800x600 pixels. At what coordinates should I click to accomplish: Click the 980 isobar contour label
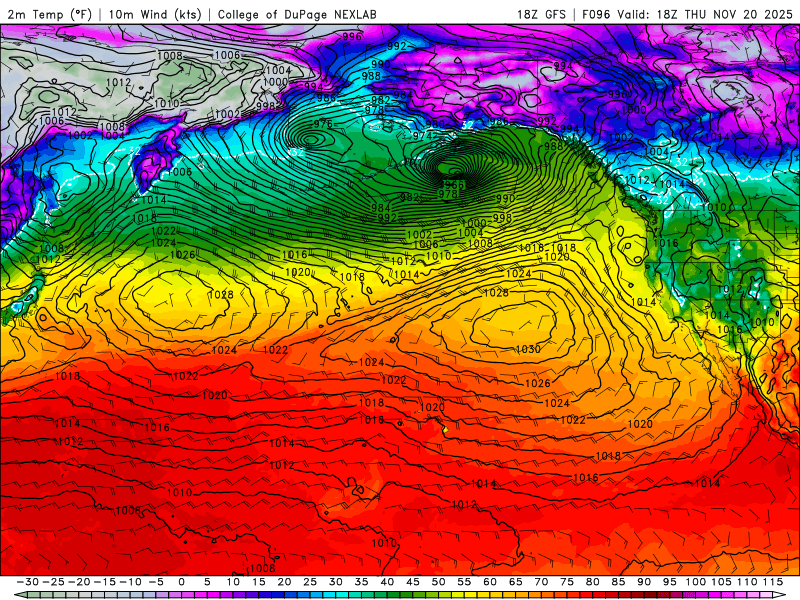435,124
